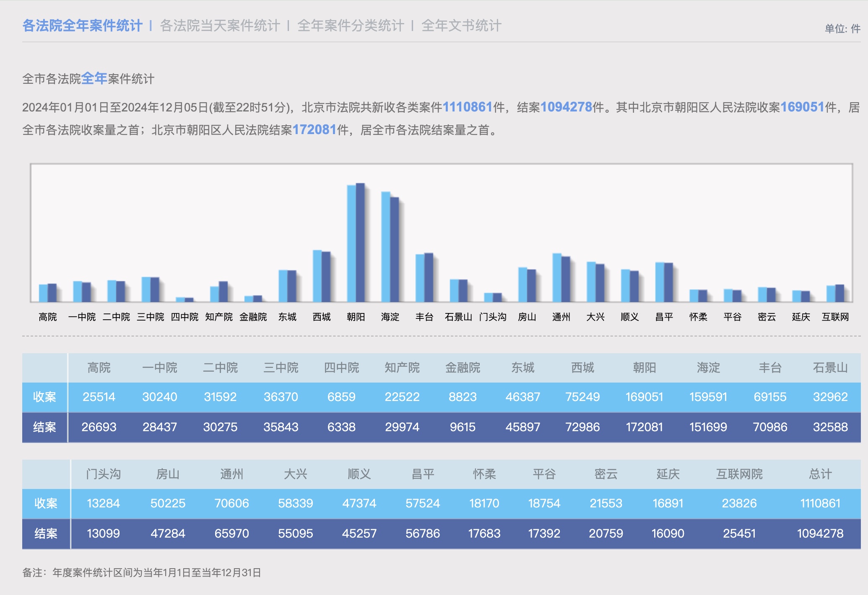Viewport: 868px width, 595px height.
Task: Click 丰台 收案 value 69155
Action: pos(770,397)
